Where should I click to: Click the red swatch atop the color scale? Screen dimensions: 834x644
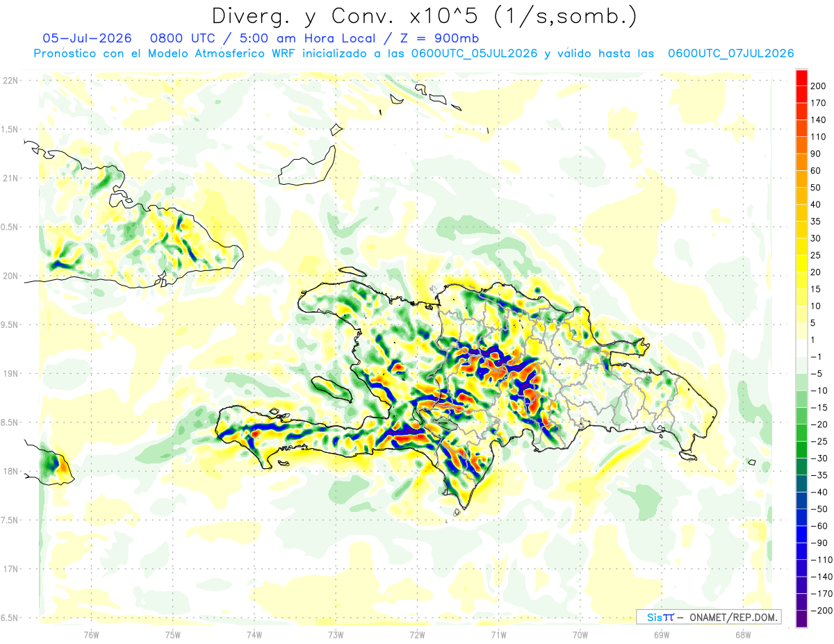coord(801,78)
